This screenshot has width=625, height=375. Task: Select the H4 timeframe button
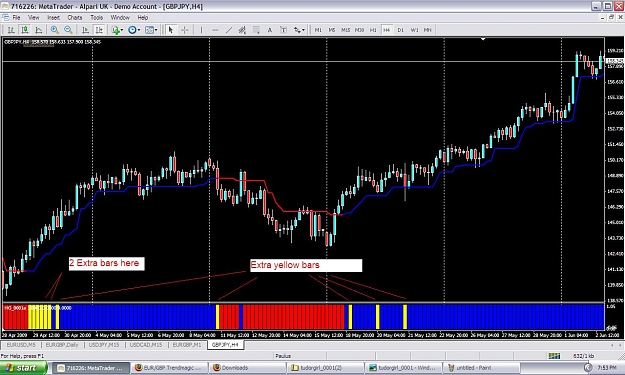coord(387,30)
